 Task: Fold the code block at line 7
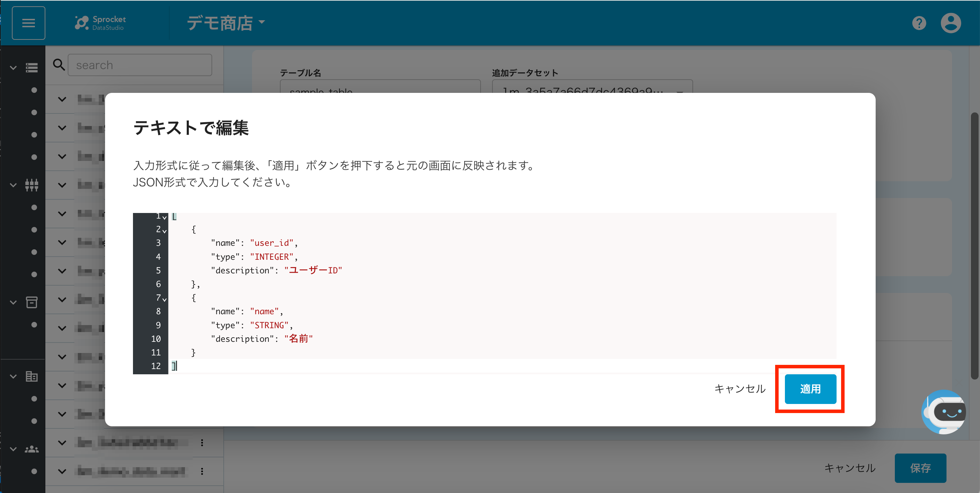[164, 299]
